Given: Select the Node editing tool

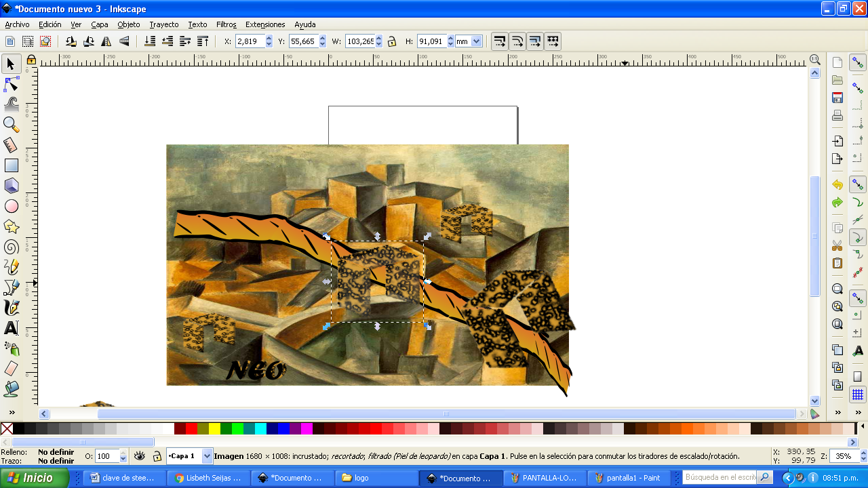Looking at the screenshot, I should pyautogui.click(x=11, y=84).
